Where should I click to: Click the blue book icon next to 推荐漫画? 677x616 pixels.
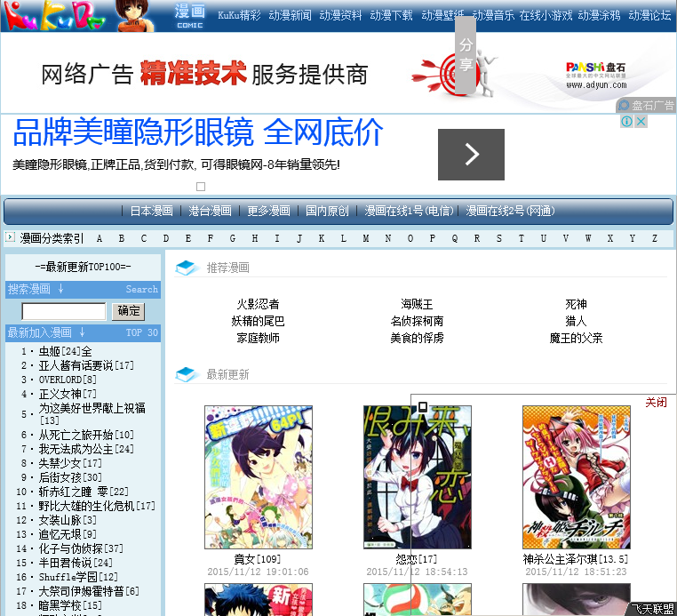(187, 268)
